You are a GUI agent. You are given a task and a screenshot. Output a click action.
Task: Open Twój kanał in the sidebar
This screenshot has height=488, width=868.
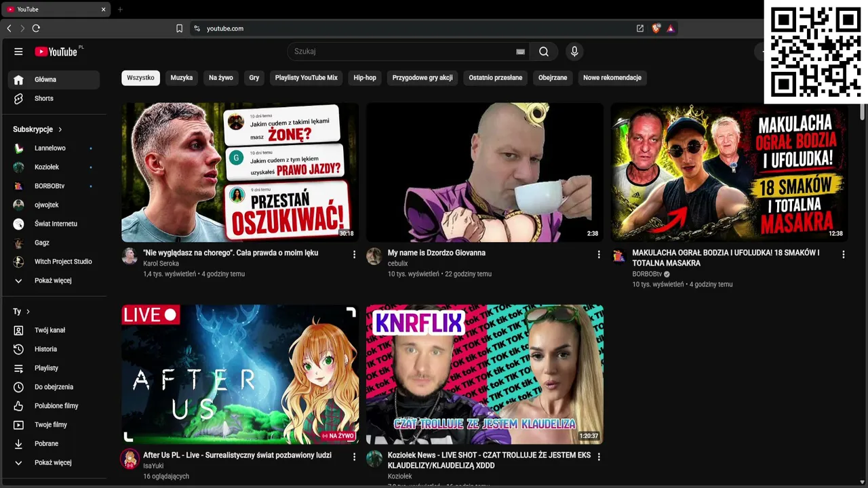coord(54,331)
